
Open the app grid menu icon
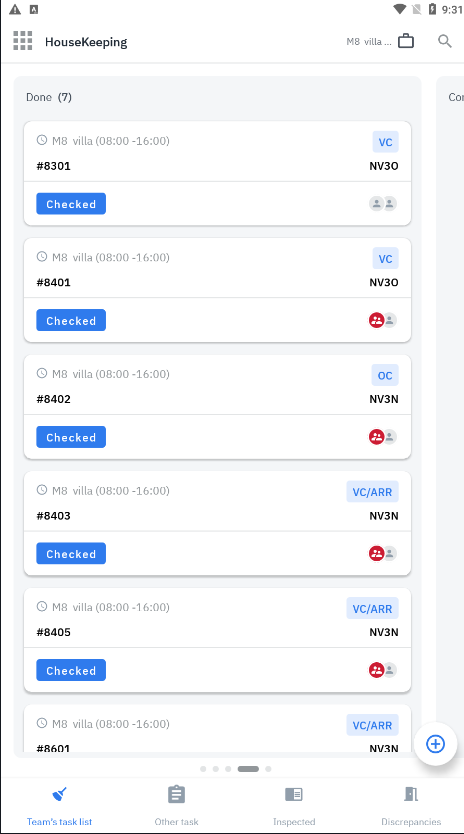(23, 41)
